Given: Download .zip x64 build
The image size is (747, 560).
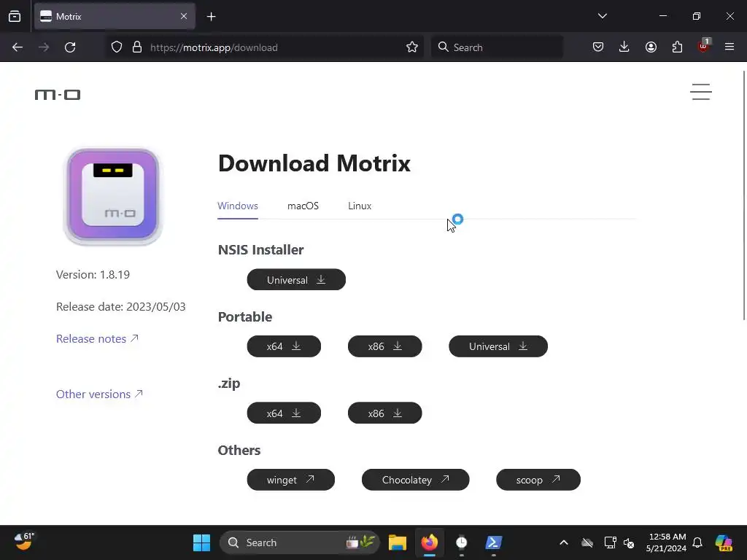Looking at the screenshot, I should click(x=284, y=413).
